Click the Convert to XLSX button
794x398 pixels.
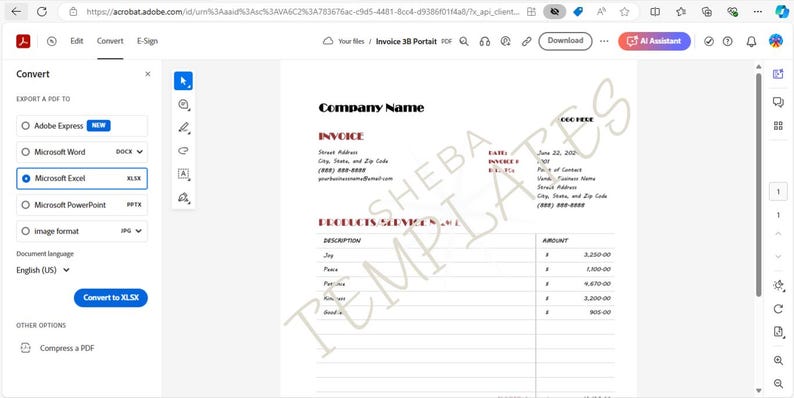[x=110, y=298]
